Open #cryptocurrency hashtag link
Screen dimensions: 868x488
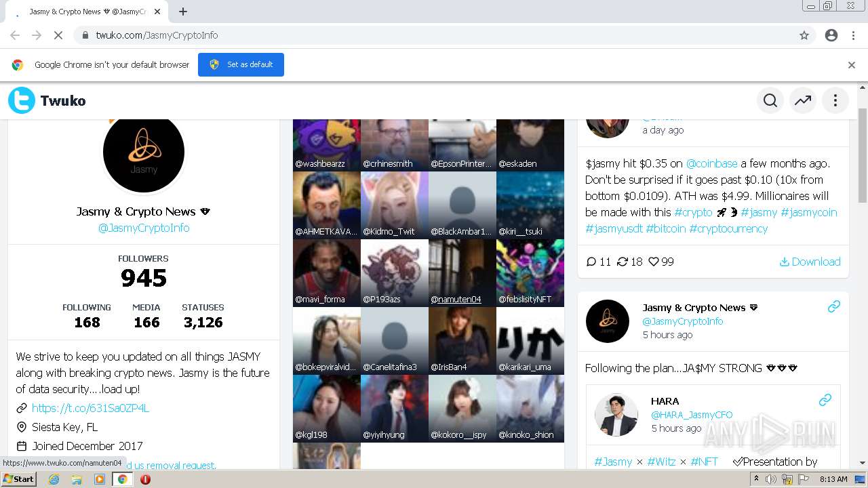click(728, 228)
